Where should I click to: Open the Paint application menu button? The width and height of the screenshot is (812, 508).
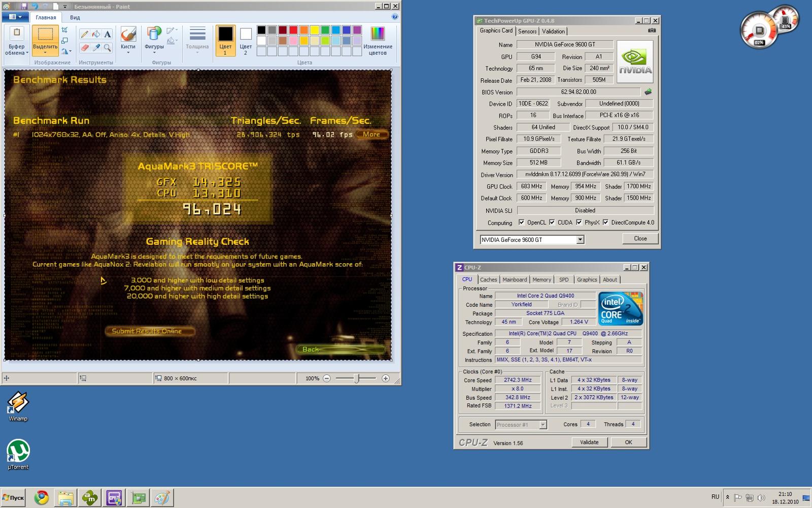(15, 17)
